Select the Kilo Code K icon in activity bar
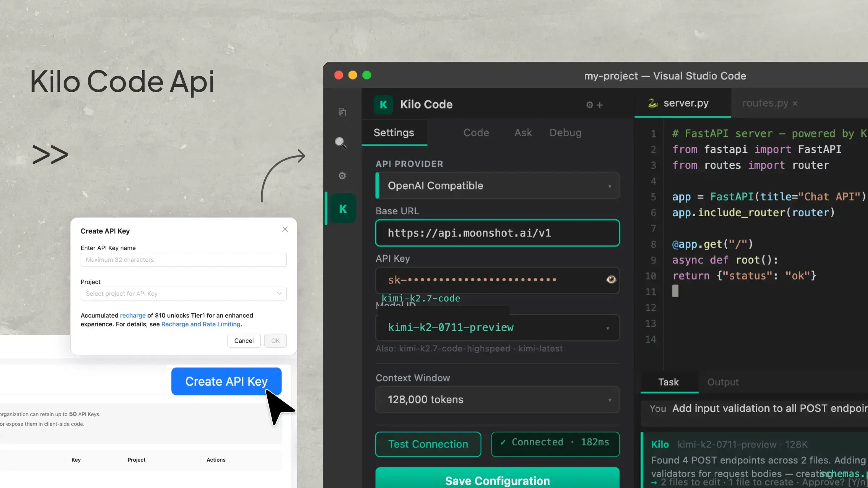868x488 pixels. tap(343, 209)
